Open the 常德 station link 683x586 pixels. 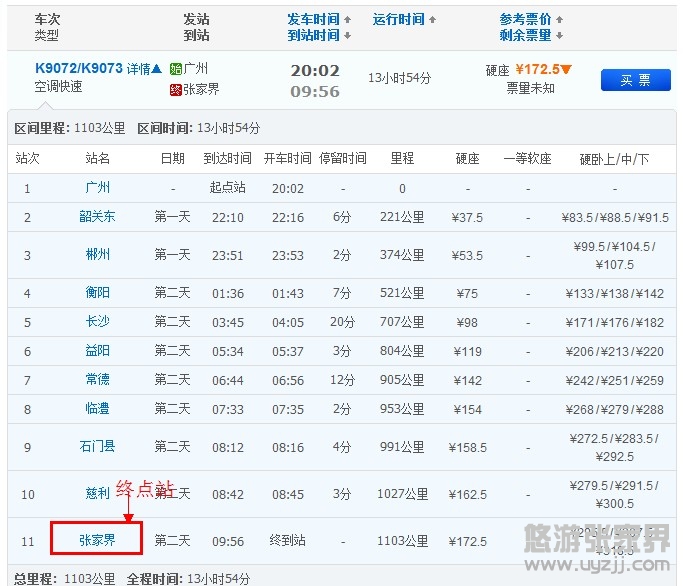pyautogui.click(x=97, y=380)
